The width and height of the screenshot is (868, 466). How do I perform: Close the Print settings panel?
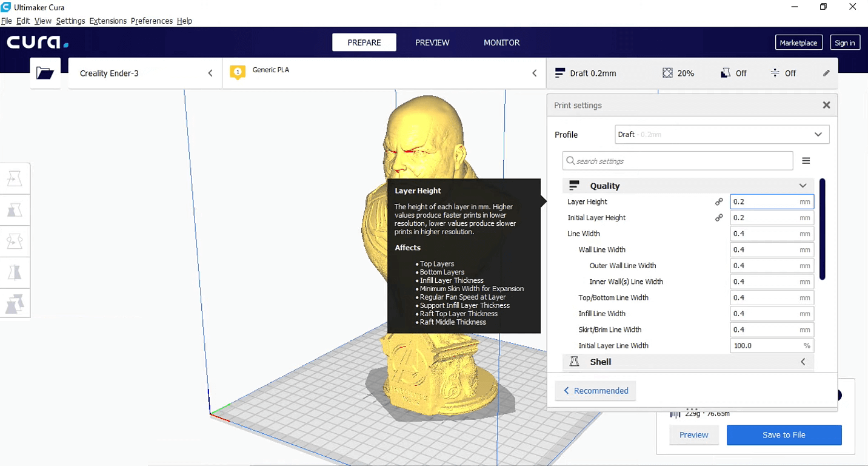(x=826, y=105)
